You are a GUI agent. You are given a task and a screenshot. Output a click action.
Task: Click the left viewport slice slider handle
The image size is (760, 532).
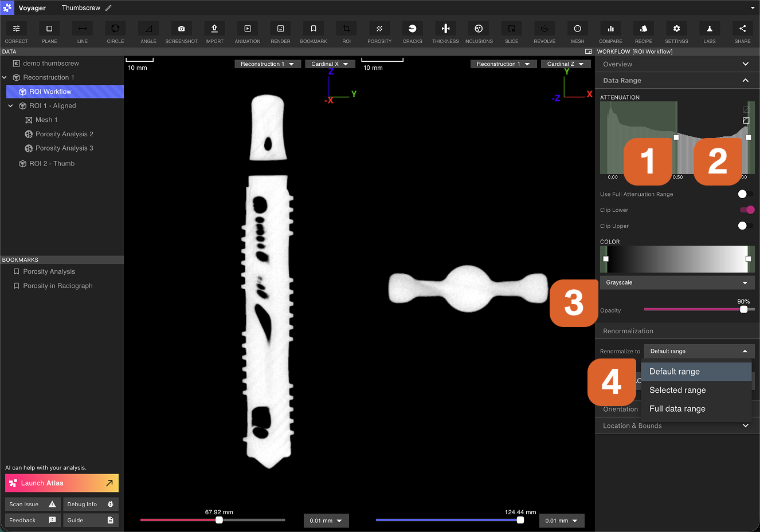[219, 520]
